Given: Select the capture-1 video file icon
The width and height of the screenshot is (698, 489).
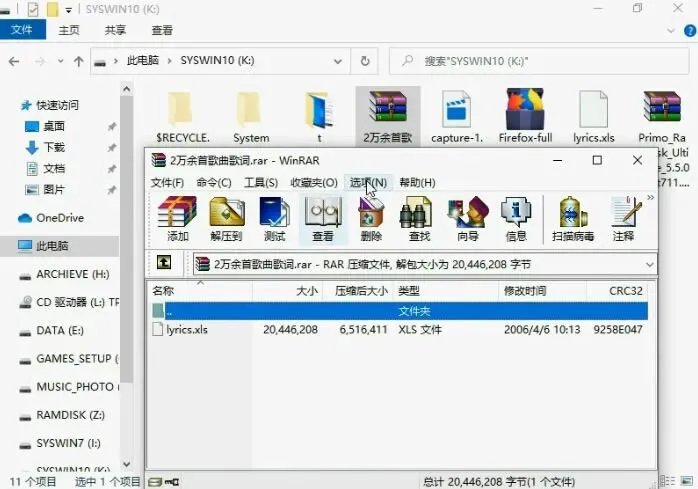Looking at the screenshot, I should pos(457,117).
